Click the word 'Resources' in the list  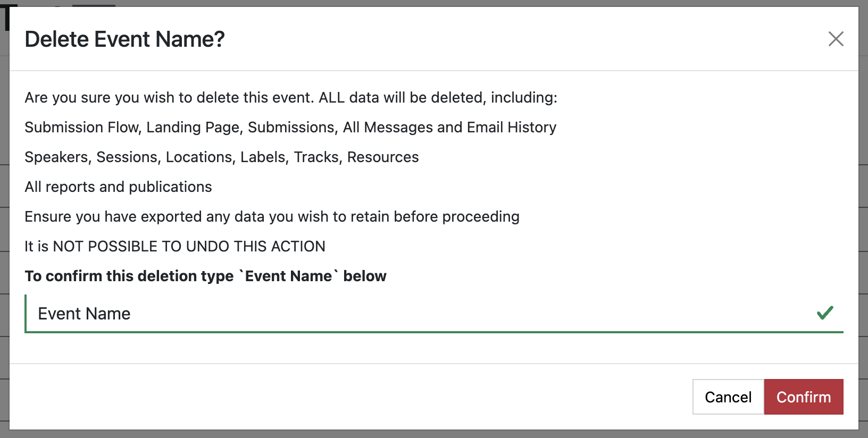383,157
